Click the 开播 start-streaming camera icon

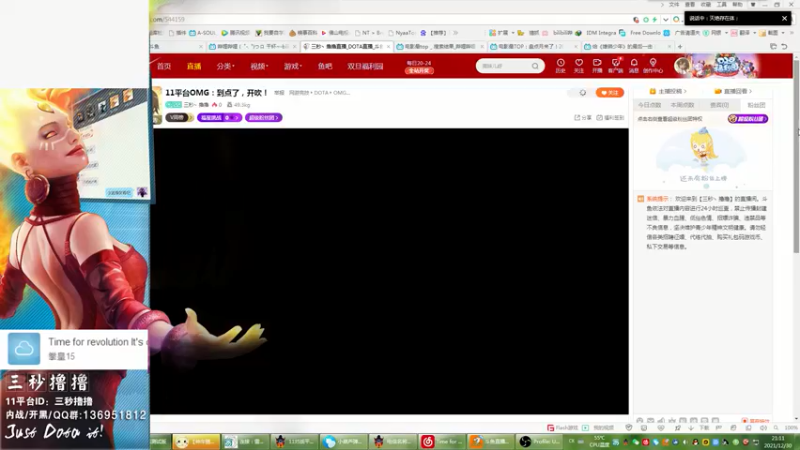pos(597,66)
